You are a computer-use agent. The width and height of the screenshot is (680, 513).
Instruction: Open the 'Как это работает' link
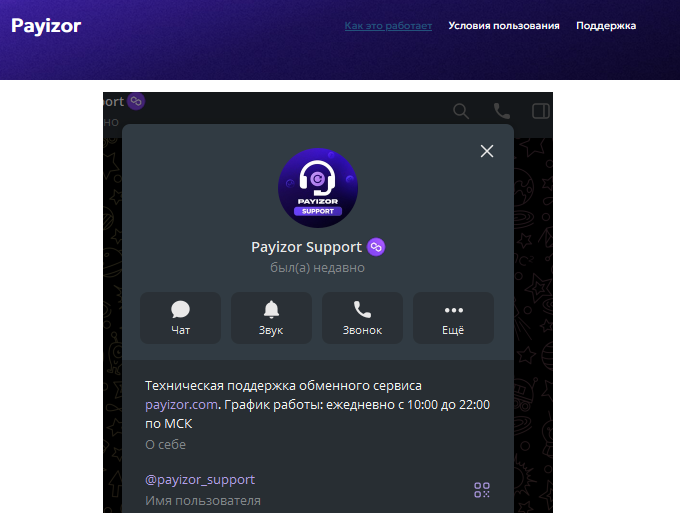point(388,26)
